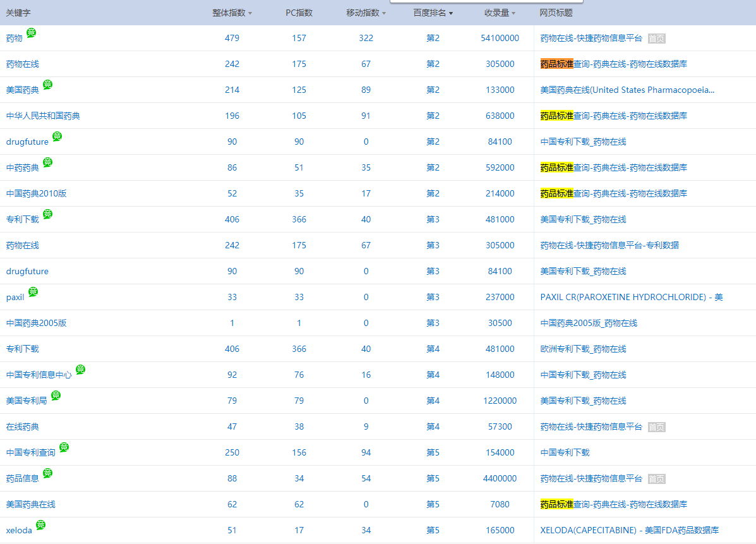Click green 竞 badge next to 中国专利查询

point(64,447)
